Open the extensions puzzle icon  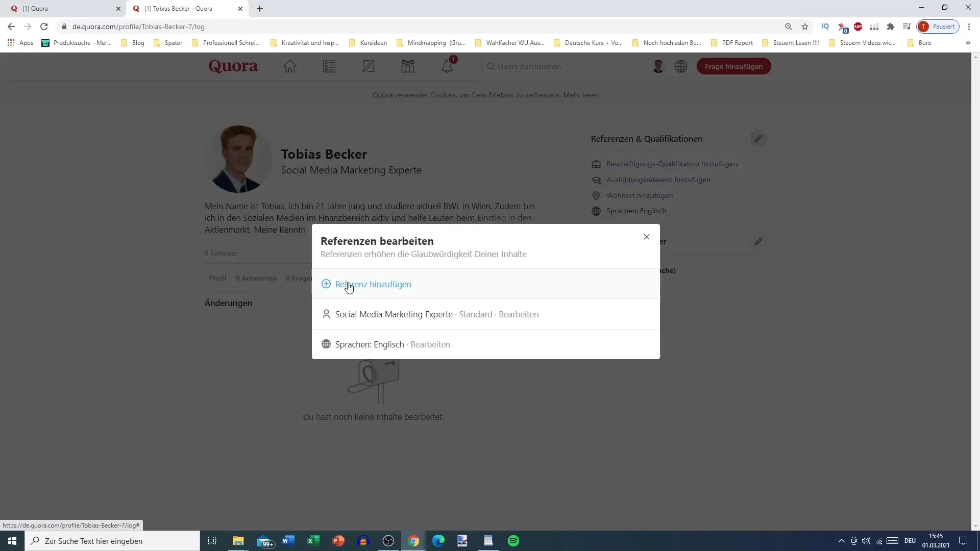coord(891,27)
